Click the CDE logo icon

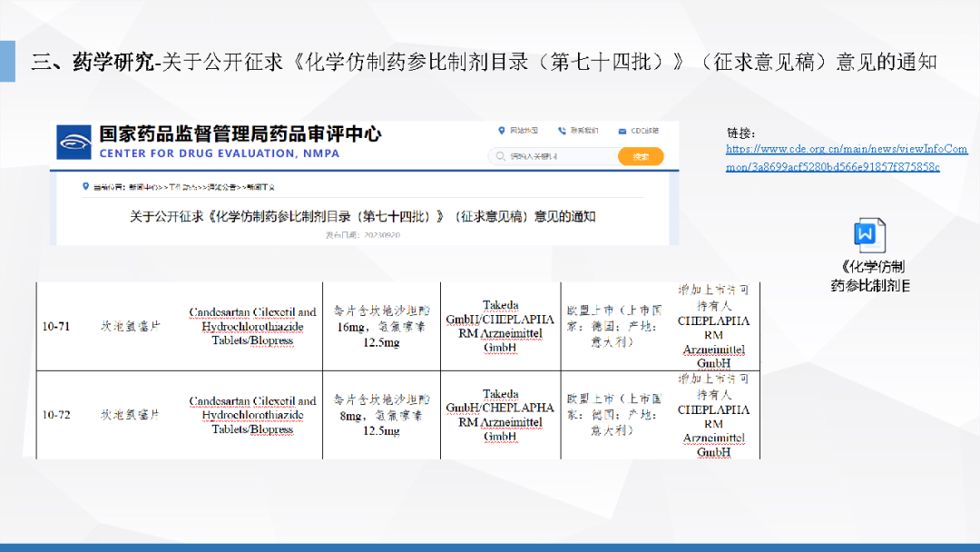point(74,143)
